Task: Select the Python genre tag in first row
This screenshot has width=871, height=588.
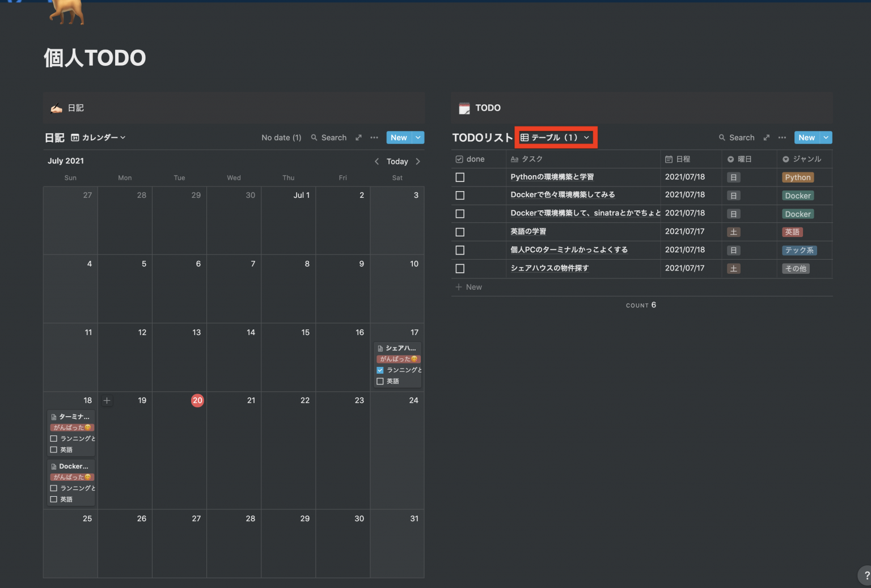Action: 797,177
